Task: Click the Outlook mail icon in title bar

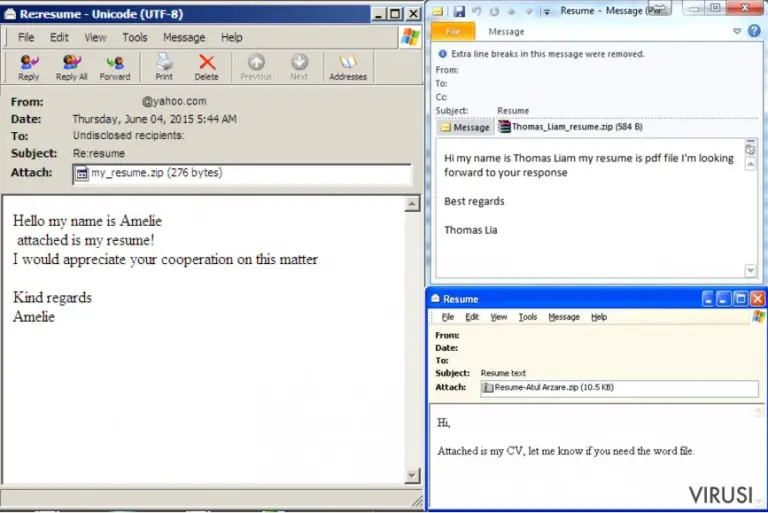Action: 437,11
